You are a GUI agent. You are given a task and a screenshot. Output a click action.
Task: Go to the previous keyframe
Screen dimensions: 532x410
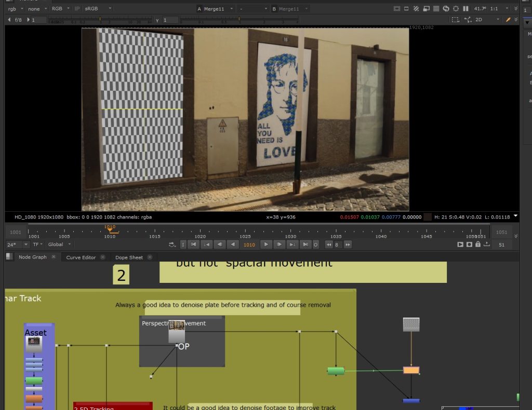[207, 244]
